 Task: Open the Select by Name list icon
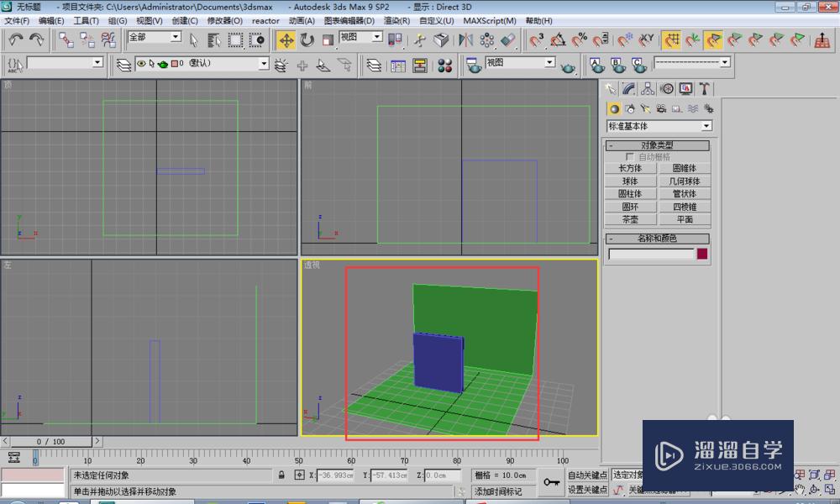pyautogui.click(x=214, y=39)
